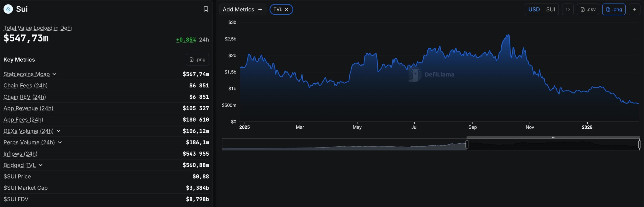Click the Chain Fees (24h) label
644x207 pixels.
point(26,86)
